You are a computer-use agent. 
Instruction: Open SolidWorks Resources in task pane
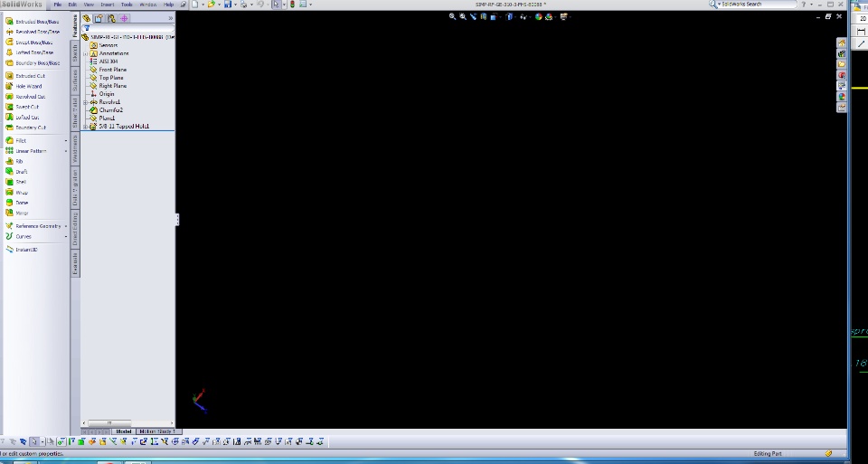pos(842,43)
